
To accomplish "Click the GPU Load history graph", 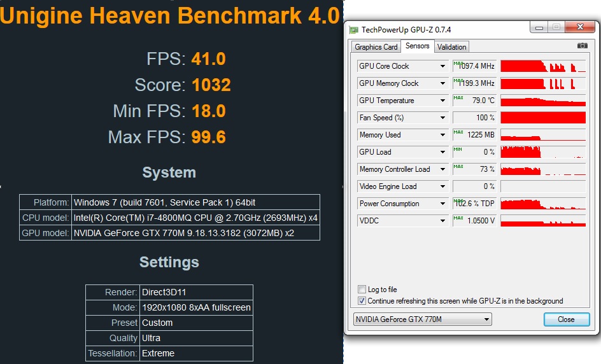I will (543, 152).
